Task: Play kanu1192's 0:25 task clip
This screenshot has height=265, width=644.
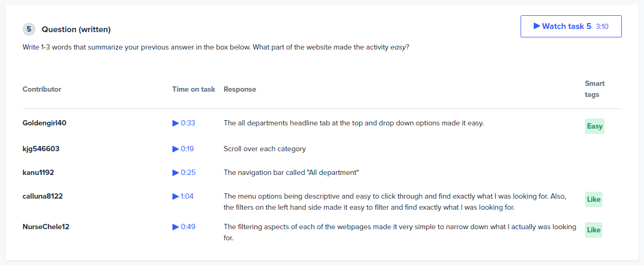Action: coord(184,172)
